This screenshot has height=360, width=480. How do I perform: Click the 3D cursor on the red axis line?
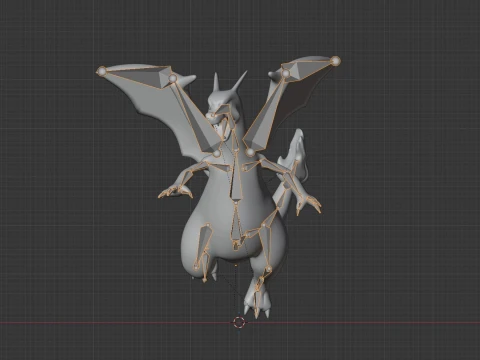pos(239,322)
